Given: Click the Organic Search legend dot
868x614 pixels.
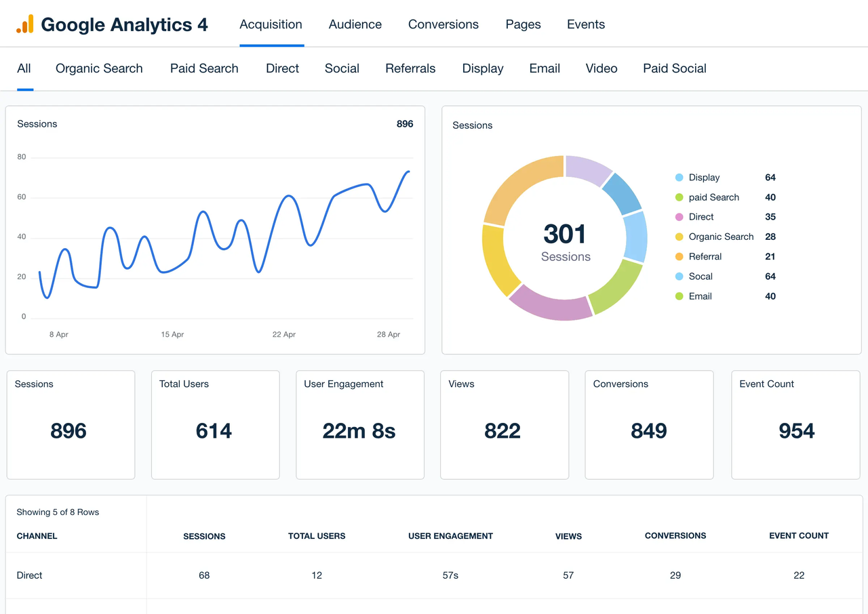Looking at the screenshot, I should point(678,237).
